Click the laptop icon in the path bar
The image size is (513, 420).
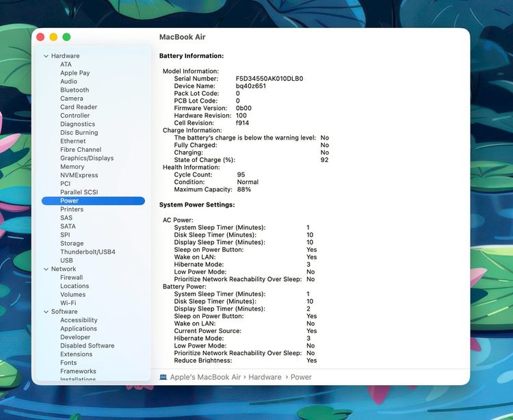click(x=163, y=377)
